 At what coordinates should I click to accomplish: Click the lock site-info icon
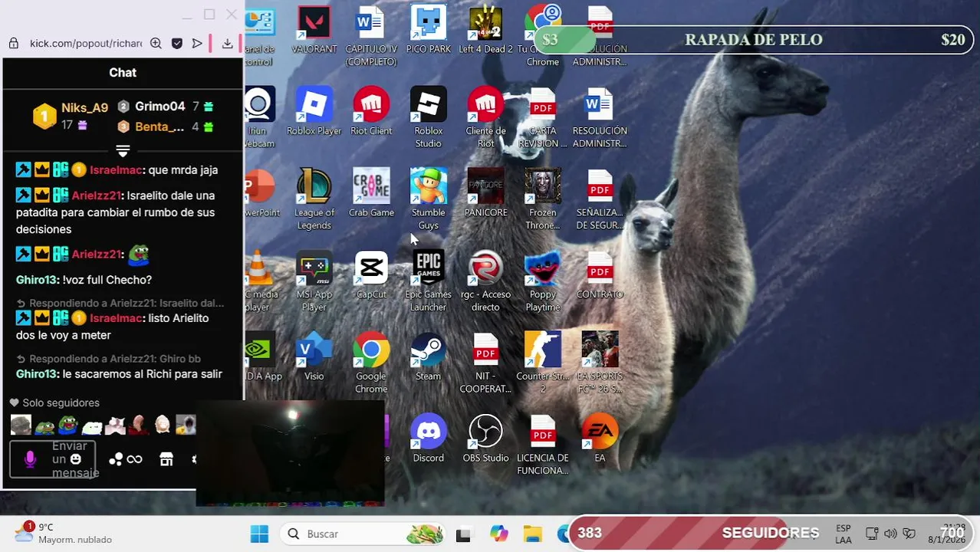[x=13, y=44]
